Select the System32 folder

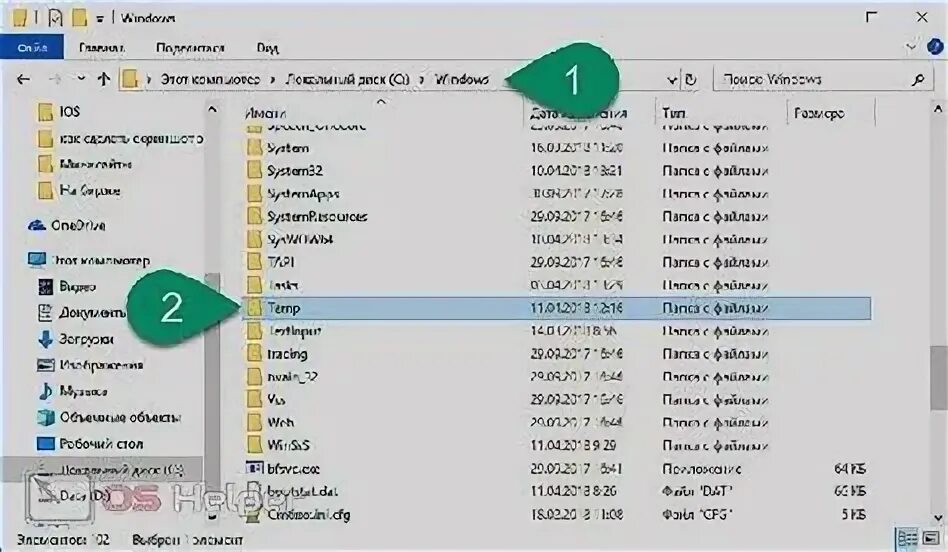[294, 171]
